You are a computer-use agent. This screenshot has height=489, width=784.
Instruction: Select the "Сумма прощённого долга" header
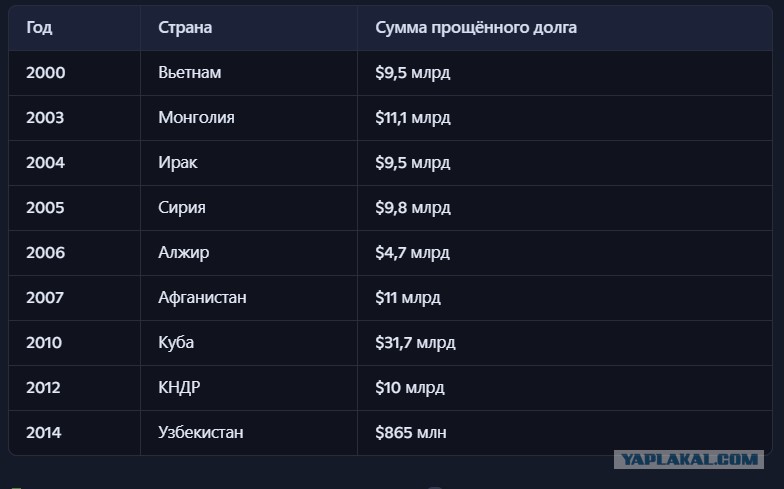[476, 28]
